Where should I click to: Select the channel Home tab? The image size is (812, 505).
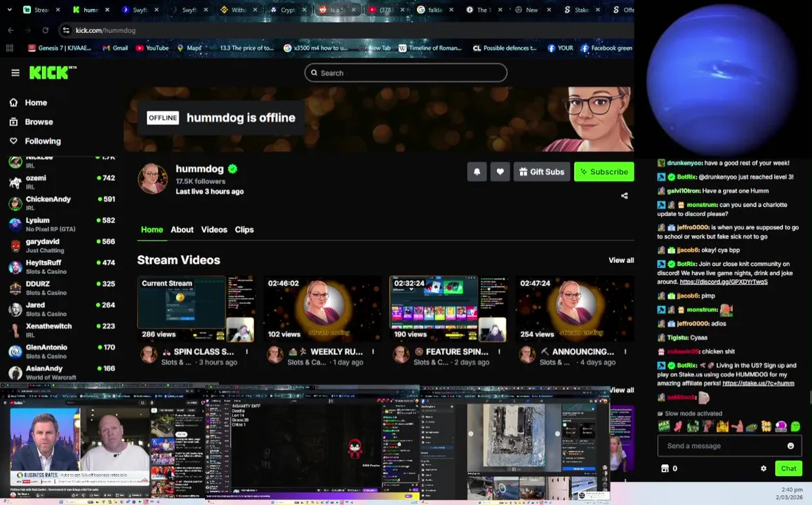(x=152, y=230)
